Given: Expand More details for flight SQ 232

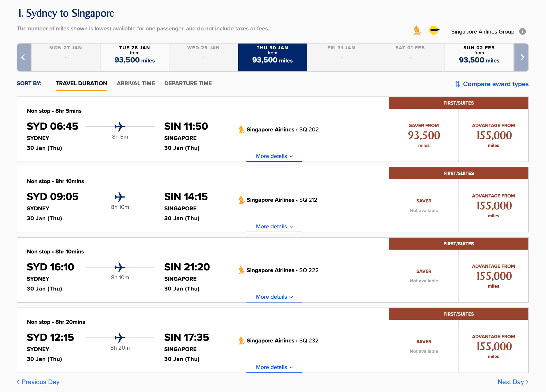Looking at the screenshot, I should [x=274, y=367].
